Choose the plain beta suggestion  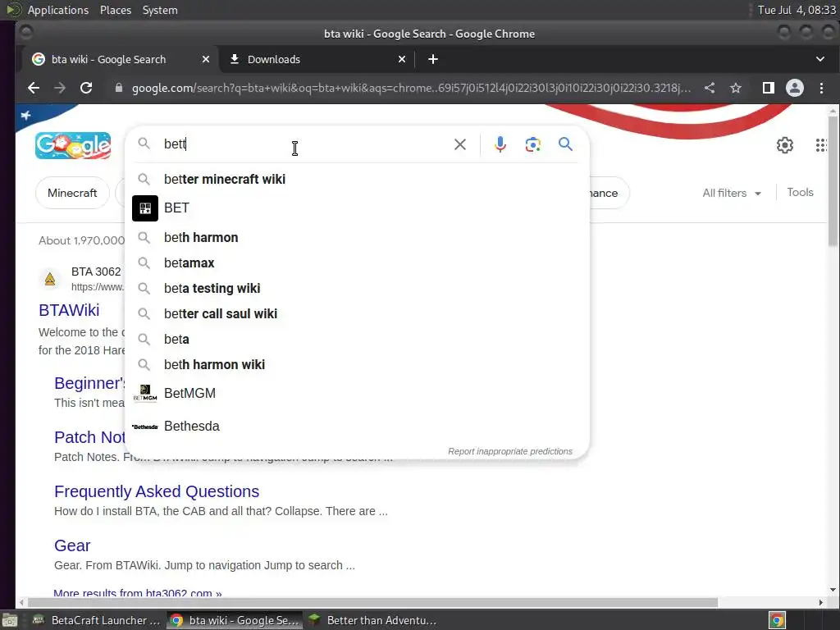pyautogui.click(x=357, y=339)
